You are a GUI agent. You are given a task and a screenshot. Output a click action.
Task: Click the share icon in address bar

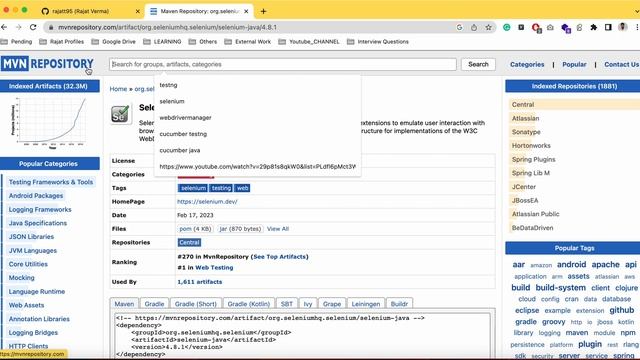(x=474, y=27)
